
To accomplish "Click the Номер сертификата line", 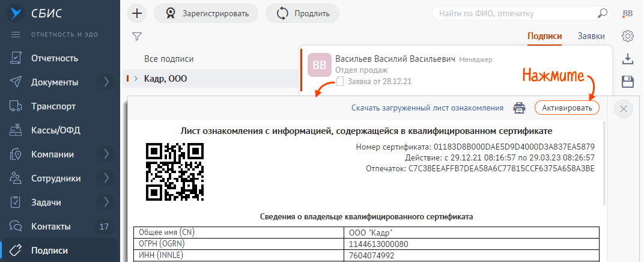I will click(475, 147).
